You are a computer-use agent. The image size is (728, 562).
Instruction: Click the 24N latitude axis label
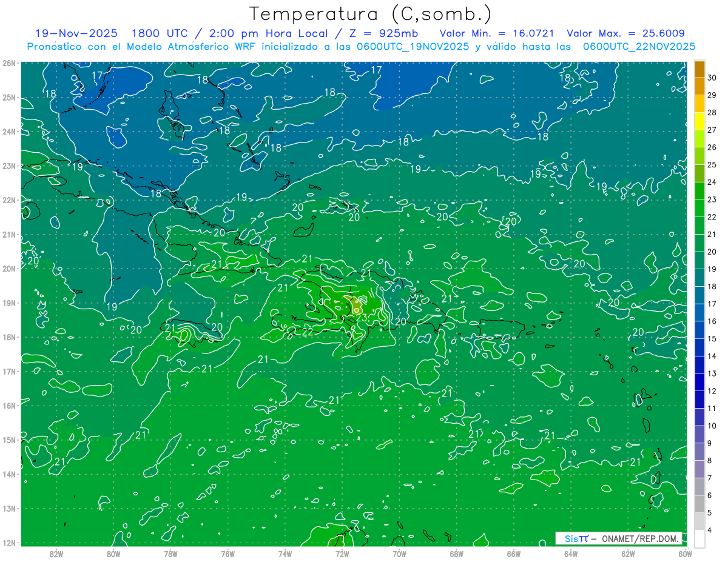pyautogui.click(x=8, y=132)
